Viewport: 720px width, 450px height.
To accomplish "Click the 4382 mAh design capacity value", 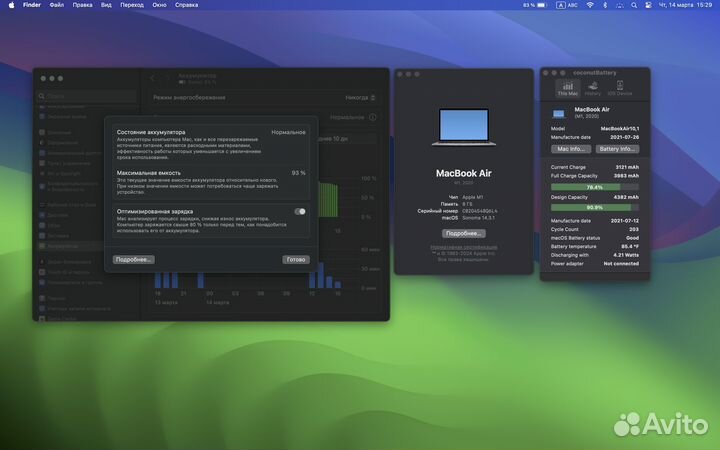I will [x=626, y=197].
